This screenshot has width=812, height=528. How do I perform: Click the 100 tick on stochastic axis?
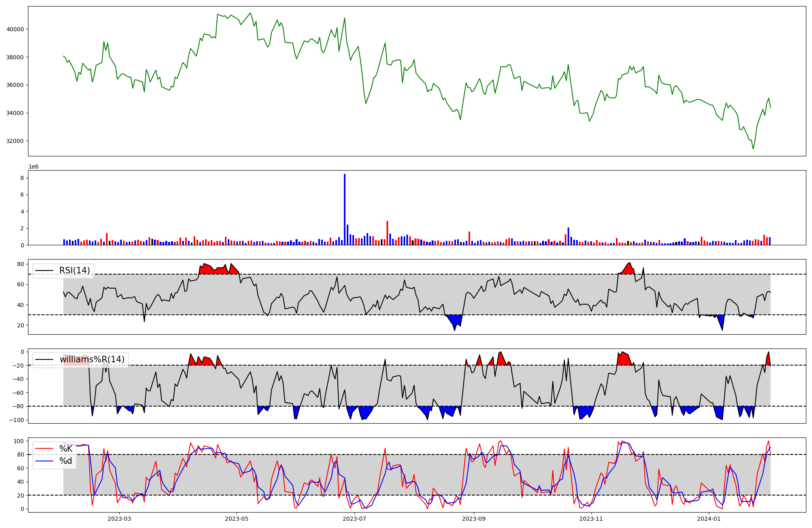tap(19, 441)
